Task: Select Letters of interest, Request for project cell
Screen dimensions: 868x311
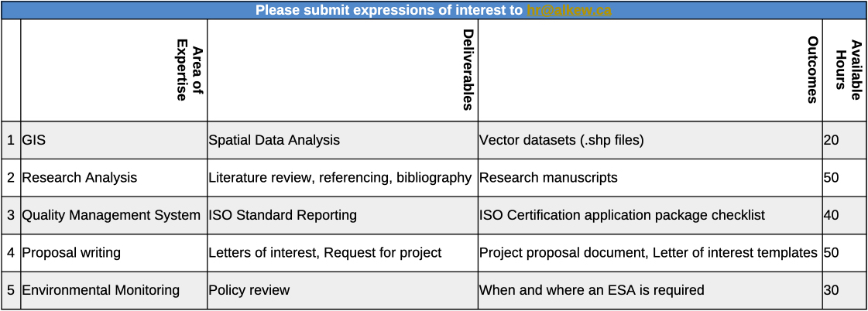Action: pos(343,253)
